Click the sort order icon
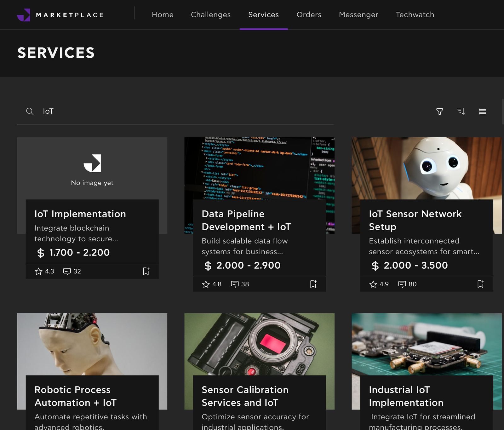The image size is (504, 430). pyautogui.click(x=461, y=112)
